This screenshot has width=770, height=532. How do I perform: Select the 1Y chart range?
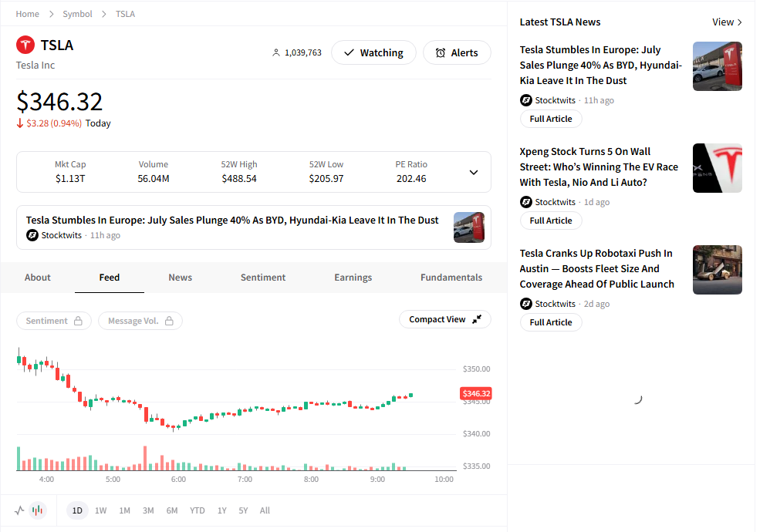(222, 510)
